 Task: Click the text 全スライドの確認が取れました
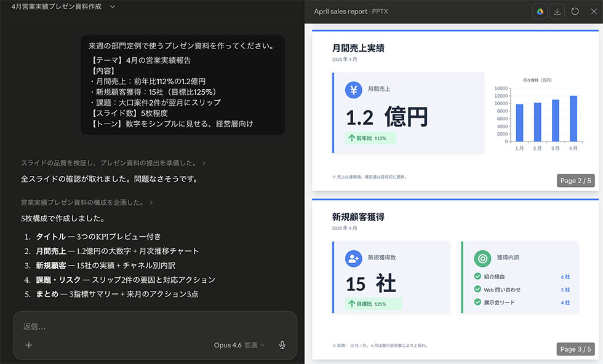[x=110, y=179]
